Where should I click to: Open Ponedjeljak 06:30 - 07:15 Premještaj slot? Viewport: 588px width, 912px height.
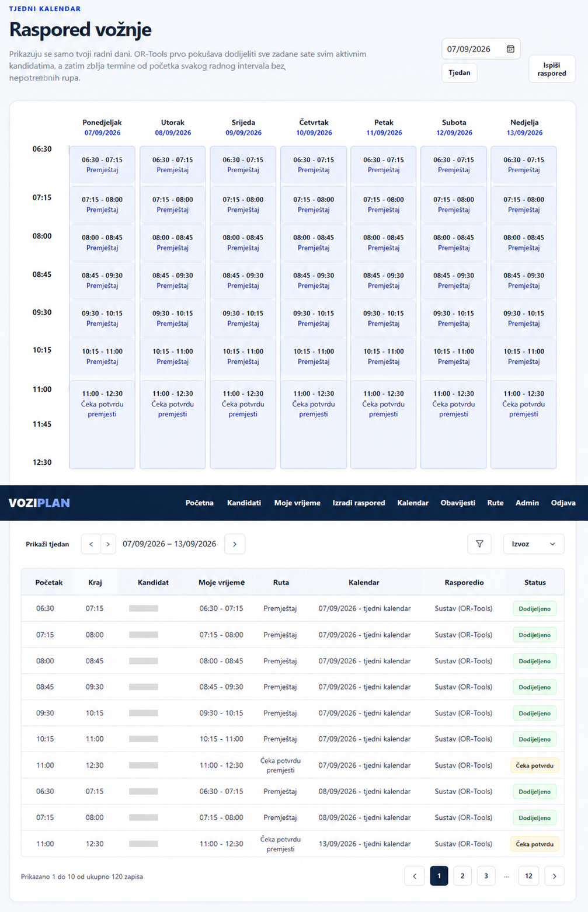coord(102,165)
